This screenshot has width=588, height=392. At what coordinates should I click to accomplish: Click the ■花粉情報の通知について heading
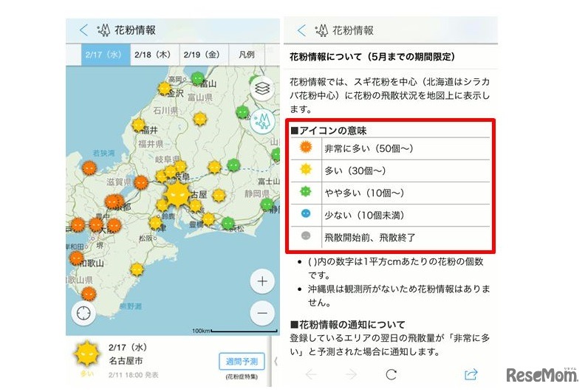[348, 325]
